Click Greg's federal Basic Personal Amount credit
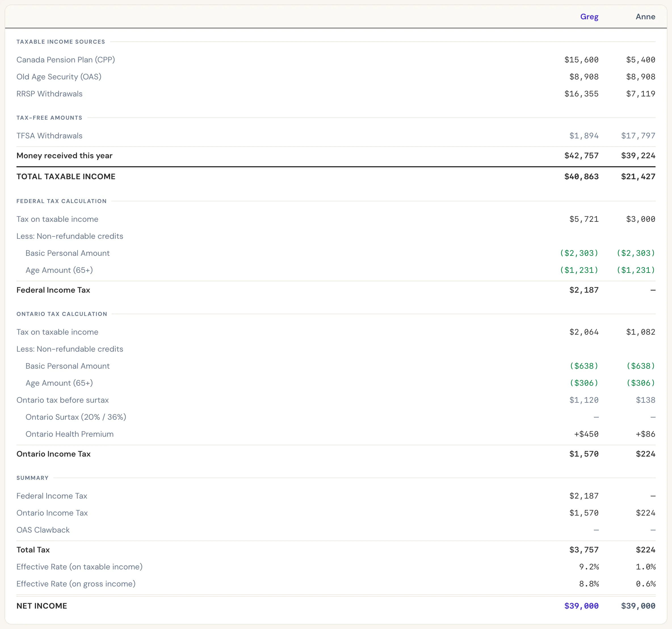Screen dimensions: 672x629 [x=579, y=253]
